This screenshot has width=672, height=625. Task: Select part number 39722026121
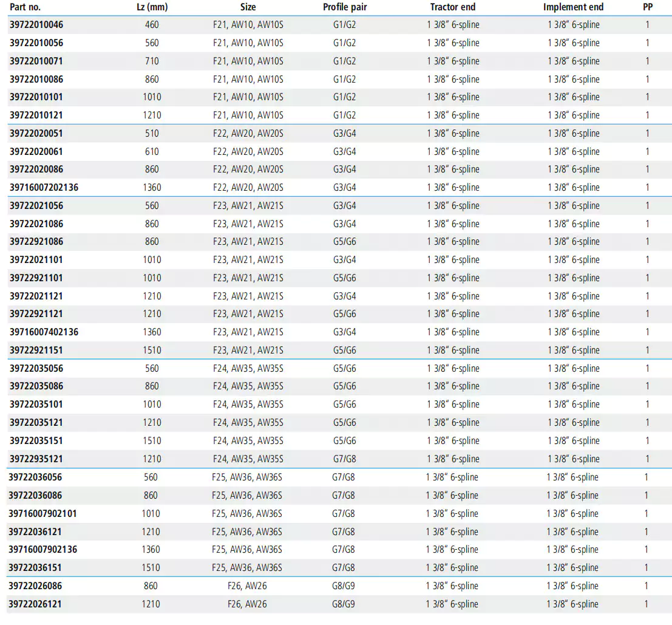[35, 604]
